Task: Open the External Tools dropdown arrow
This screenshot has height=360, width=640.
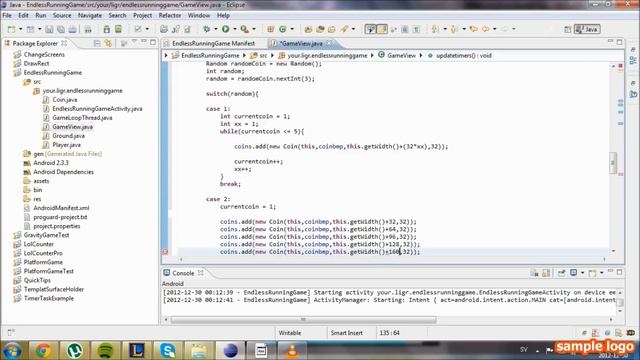Action: pyautogui.click(x=254, y=29)
